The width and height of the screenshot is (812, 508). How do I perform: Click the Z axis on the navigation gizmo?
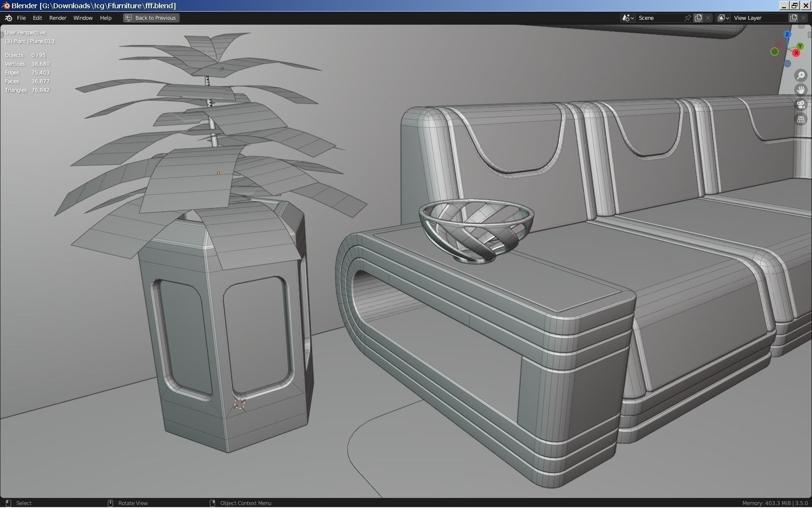point(787,34)
